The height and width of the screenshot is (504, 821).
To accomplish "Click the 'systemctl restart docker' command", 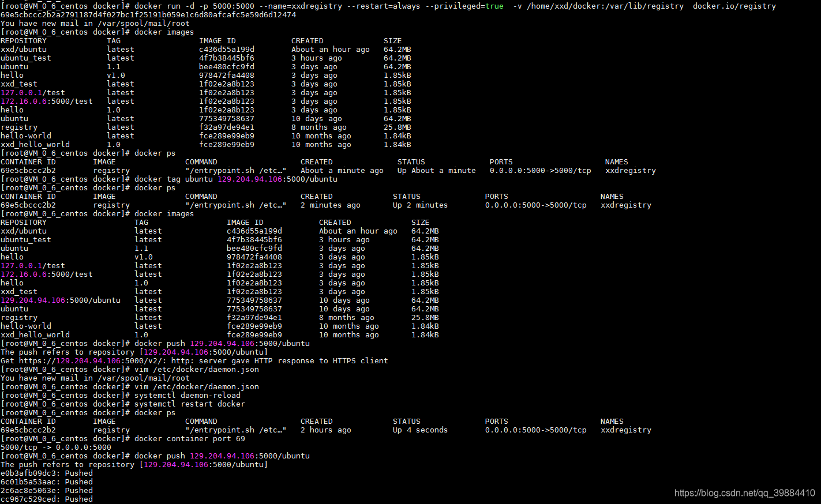I will (189, 404).
